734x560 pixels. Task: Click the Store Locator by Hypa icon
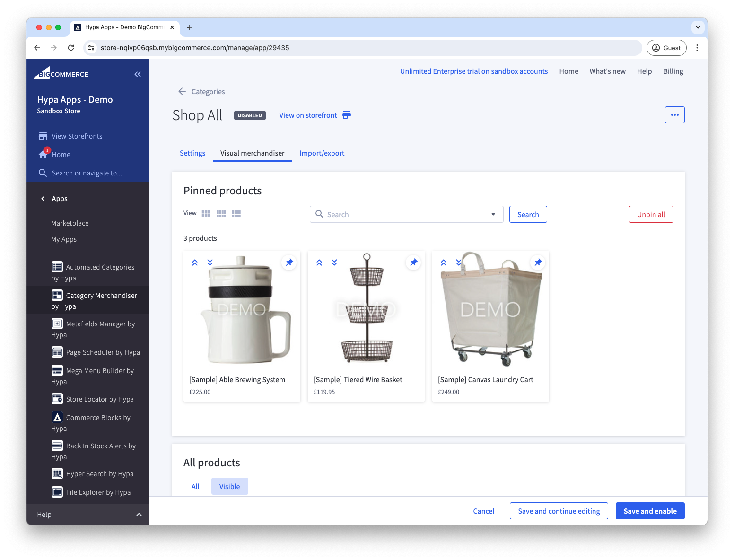coord(57,399)
